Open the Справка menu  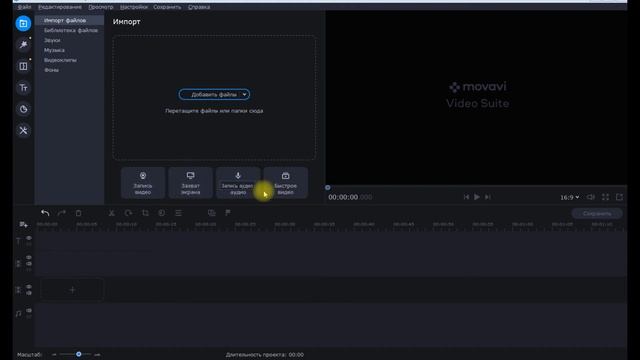(199, 7)
